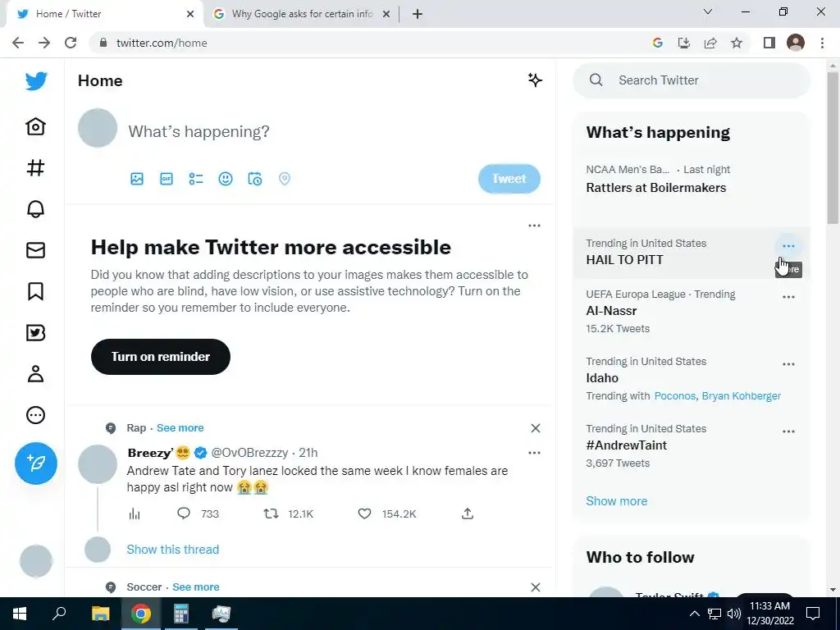Open Messages envelope icon
This screenshot has width=840, height=630.
[36, 250]
